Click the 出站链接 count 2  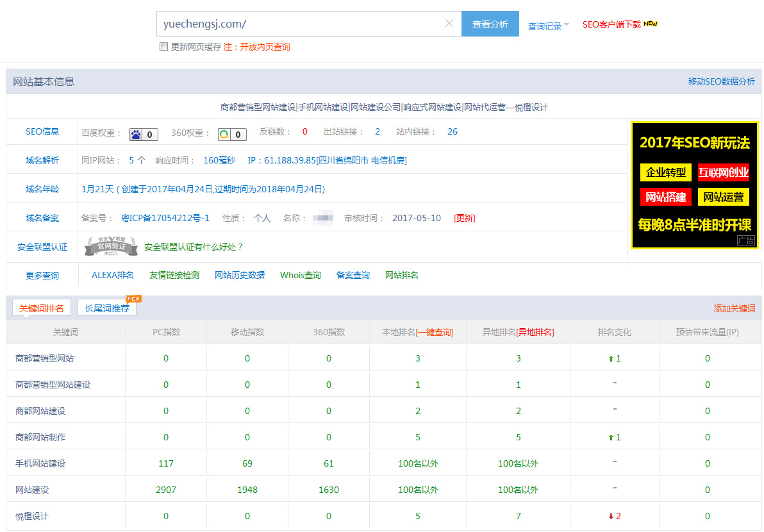pyautogui.click(x=377, y=131)
